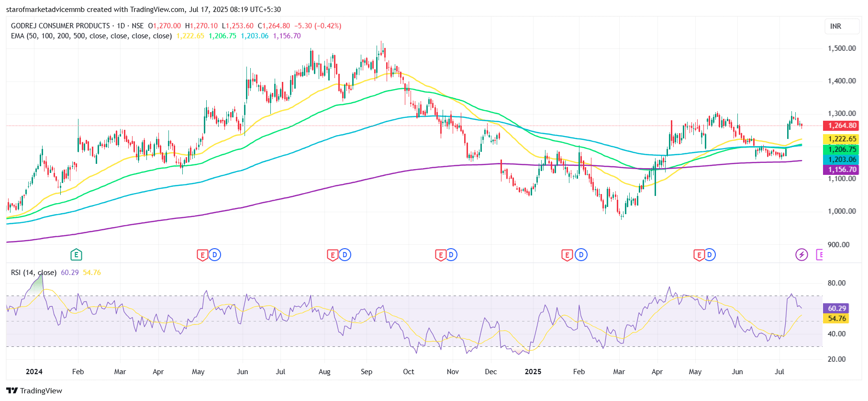
Task: Click the purple lightning event icon near Jul 2025
Action: coord(801,255)
